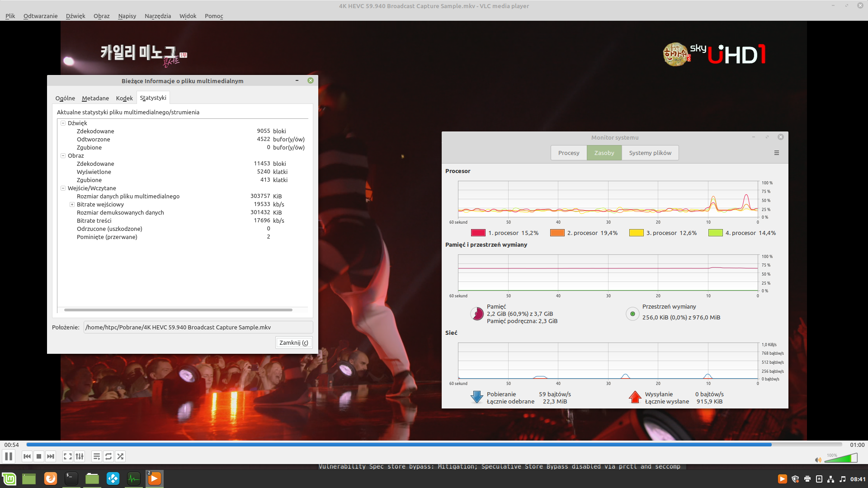The width and height of the screenshot is (868, 488).
Task: Select the Wyświetlone klatki row
Action: [183, 172]
